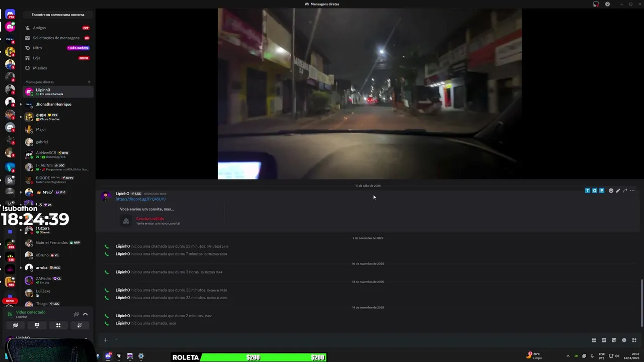Open LuiiZexe direct message
Screen dimensions: 644x362
click(58, 293)
